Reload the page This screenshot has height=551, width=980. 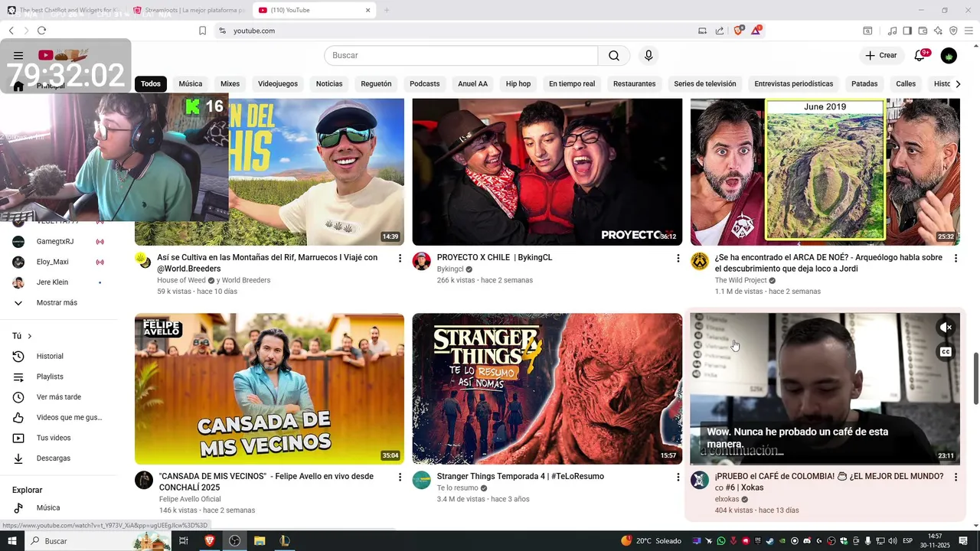click(41, 31)
